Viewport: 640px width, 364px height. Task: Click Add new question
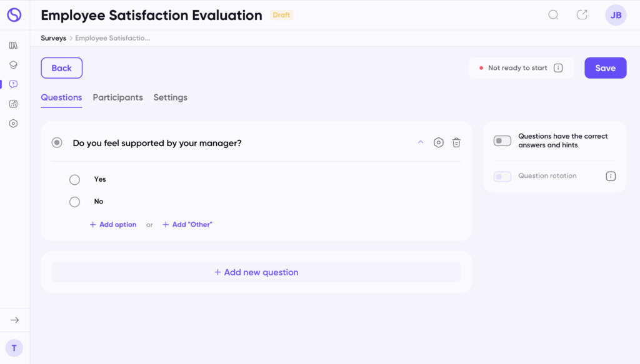click(x=256, y=272)
